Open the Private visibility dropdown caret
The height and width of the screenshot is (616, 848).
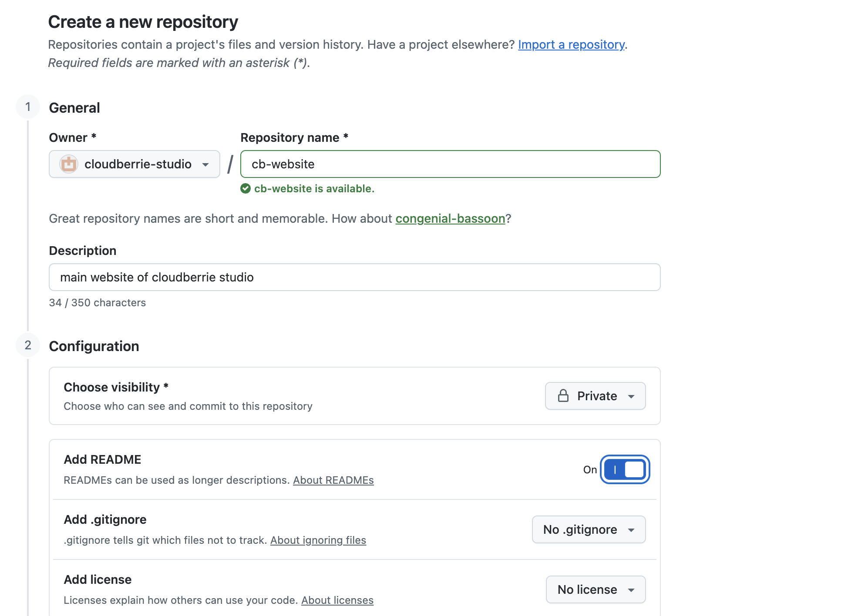631,396
